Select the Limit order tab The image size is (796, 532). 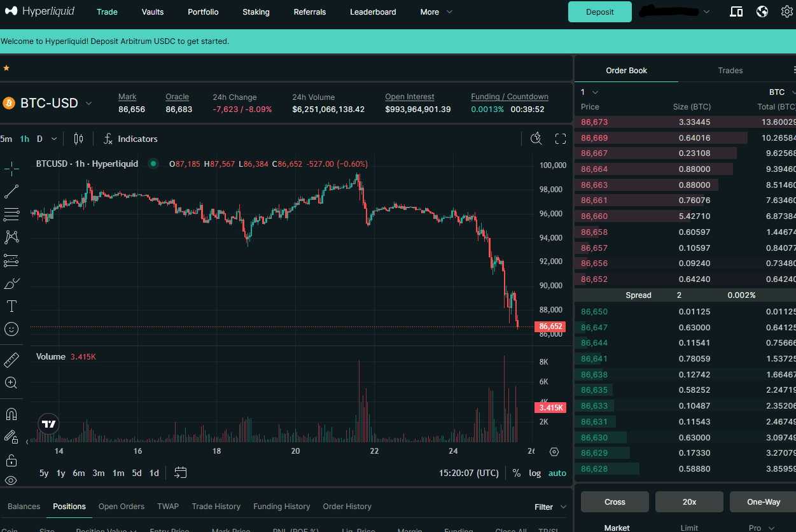pos(689,528)
